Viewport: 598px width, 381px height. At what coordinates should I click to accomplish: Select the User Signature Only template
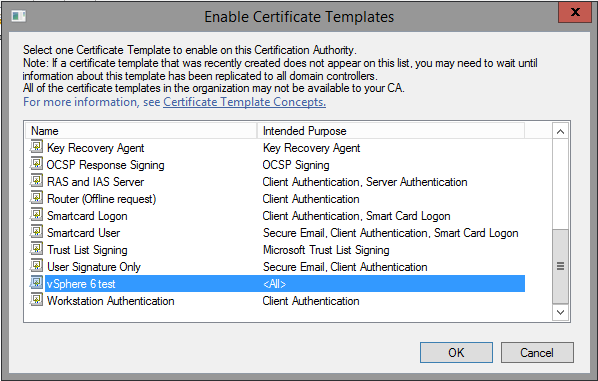pyautogui.click(x=93, y=267)
